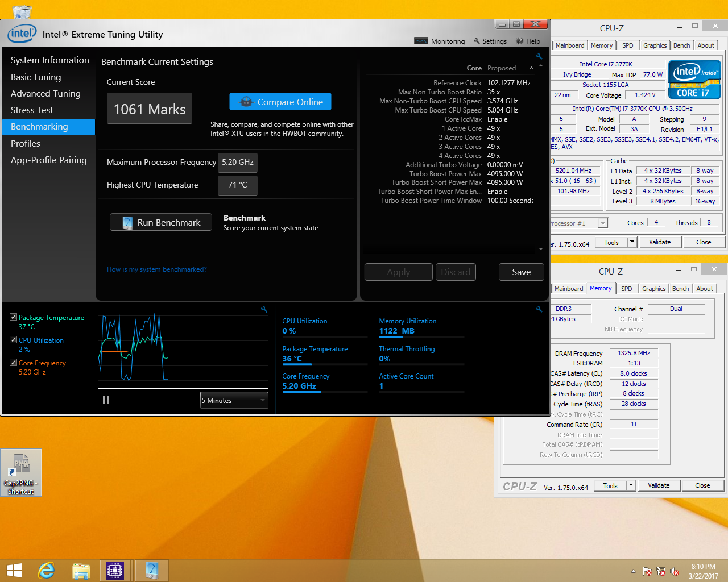The height and width of the screenshot is (582, 728).
Task: Click the Intel logo in the XTU title bar
Action: [x=22, y=34]
